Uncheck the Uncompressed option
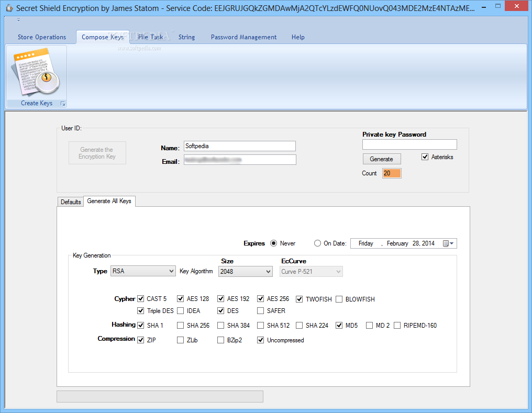 coord(260,340)
